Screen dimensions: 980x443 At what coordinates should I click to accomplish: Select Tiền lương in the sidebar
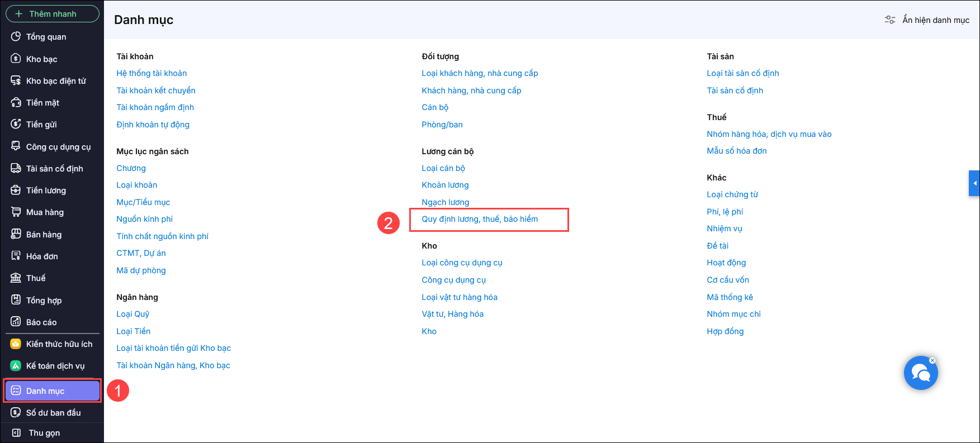coord(46,190)
